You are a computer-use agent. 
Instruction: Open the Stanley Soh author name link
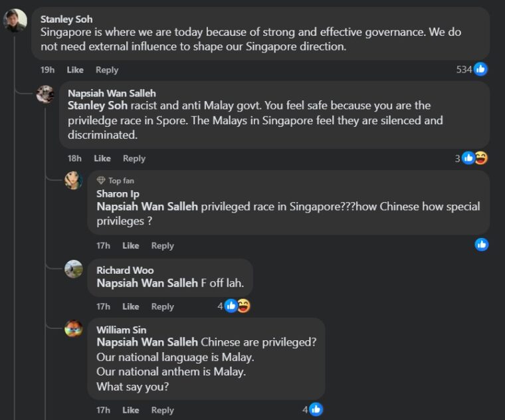[x=68, y=19]
